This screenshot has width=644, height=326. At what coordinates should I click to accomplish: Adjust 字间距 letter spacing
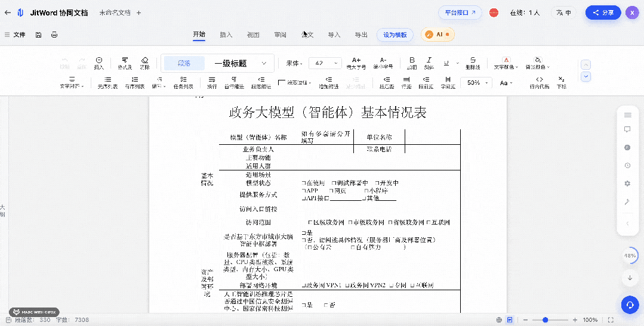tap(448, 82)
